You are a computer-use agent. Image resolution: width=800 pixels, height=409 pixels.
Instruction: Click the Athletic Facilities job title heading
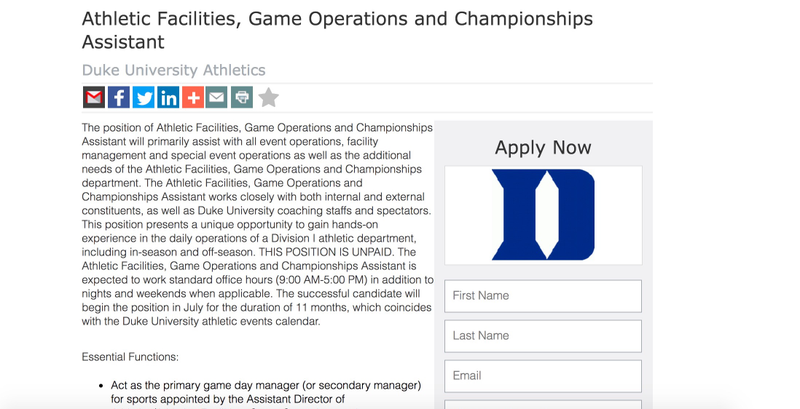[x=337, y=30]
